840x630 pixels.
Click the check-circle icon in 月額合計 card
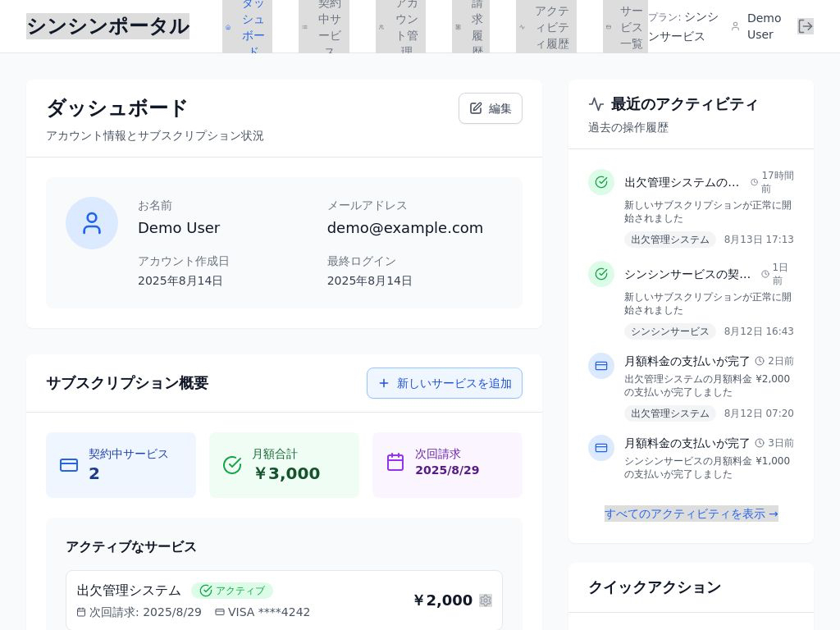tap(232, 465)
